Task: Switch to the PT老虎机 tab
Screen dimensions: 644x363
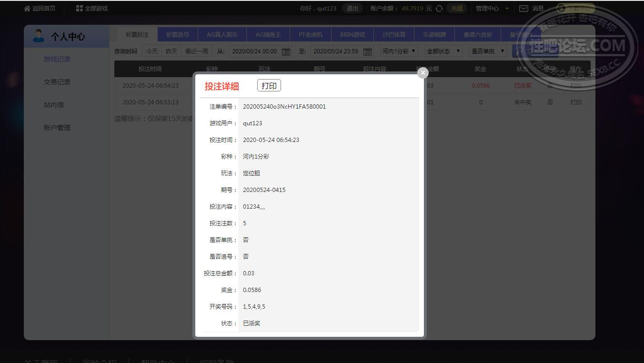Action: pyautogui.click(x=311, y=35)
